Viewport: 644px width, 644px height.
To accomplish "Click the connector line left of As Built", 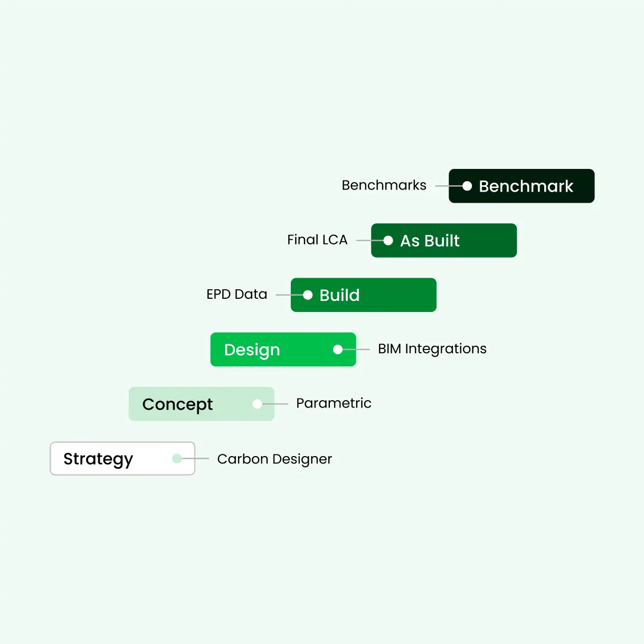I will pyautogui.click(x=364, y=241).
